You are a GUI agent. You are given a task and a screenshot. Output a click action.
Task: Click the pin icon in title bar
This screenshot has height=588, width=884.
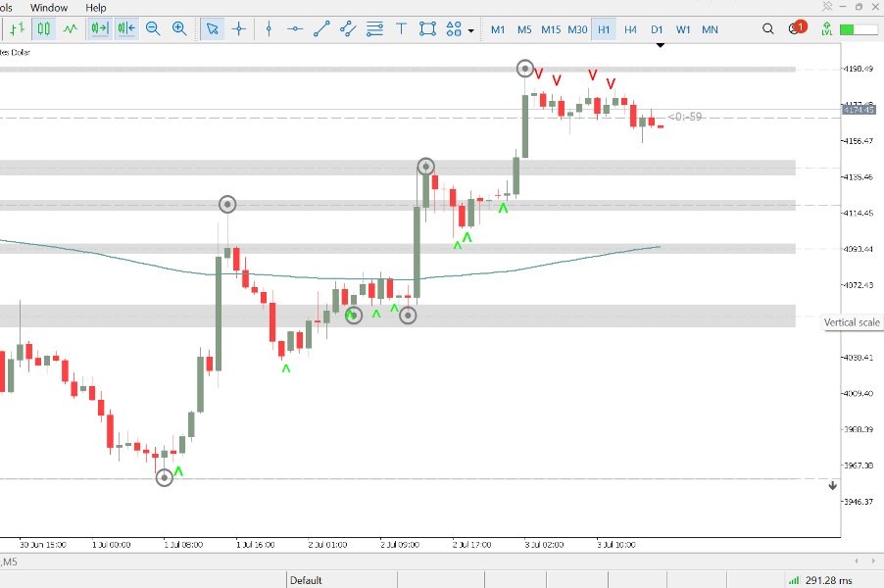(827, 6)
